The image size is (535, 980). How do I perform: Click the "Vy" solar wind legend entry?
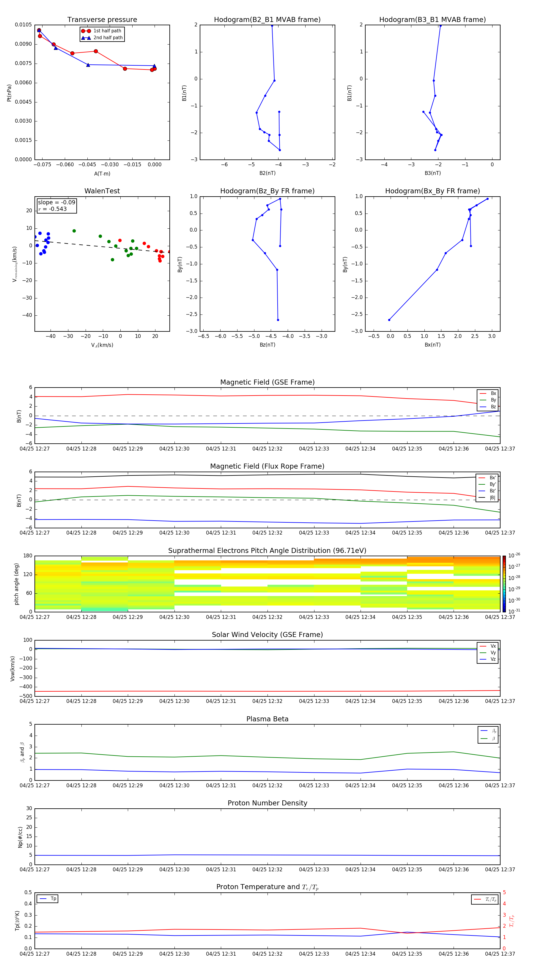click(488, 653)
